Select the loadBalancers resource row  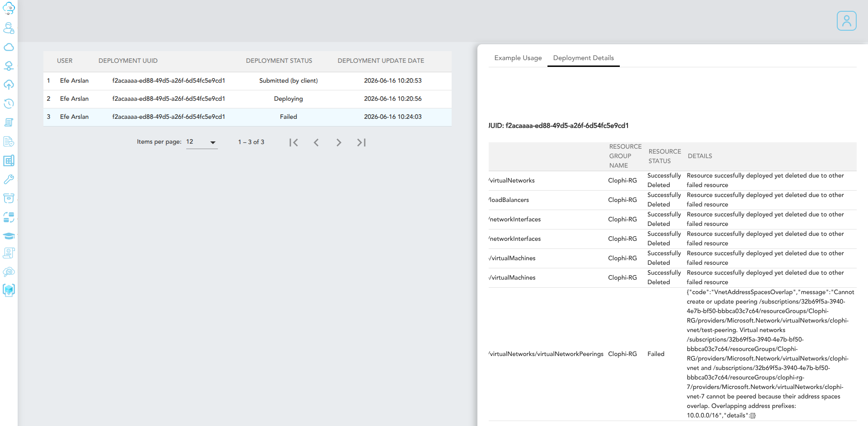(x=672, y=200)
